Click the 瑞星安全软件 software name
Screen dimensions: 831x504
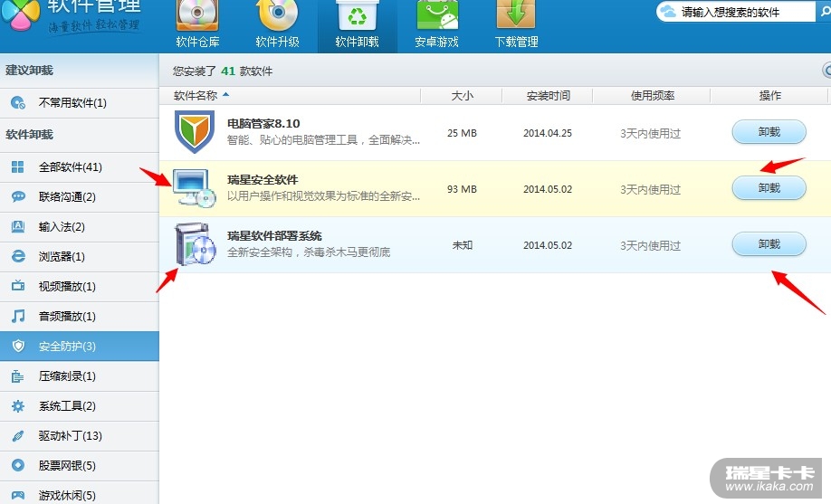(263, 180)
